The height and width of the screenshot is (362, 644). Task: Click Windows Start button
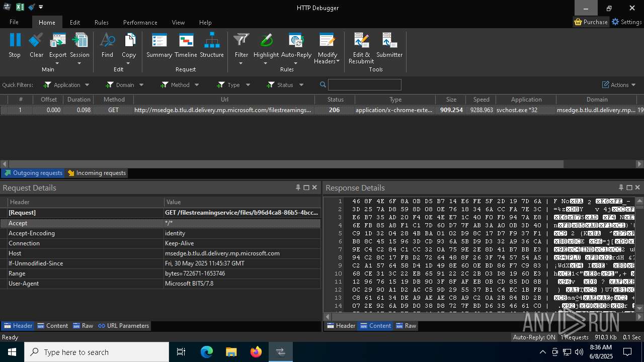click(12, 352)
